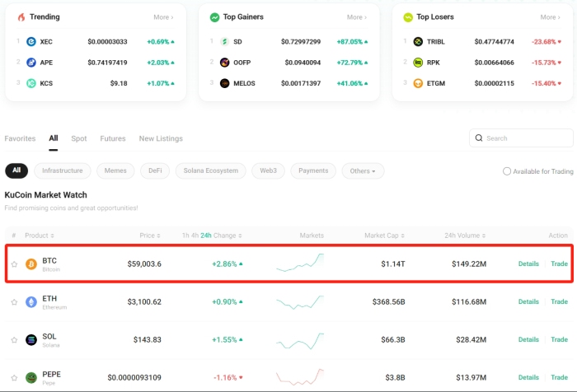This screenshot has width=577, height=392.
Task: Click the Bitcoin coin icon
Action: coord(31,264)
